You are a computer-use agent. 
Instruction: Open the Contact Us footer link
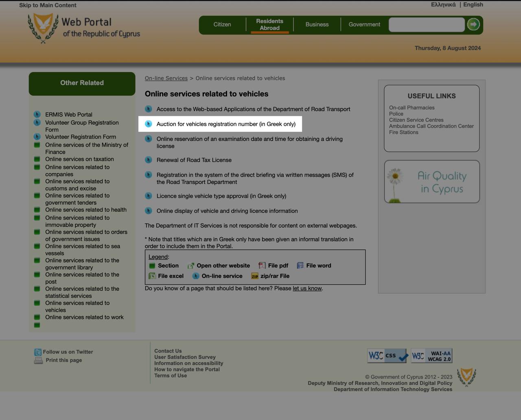(x=168, y=351)
